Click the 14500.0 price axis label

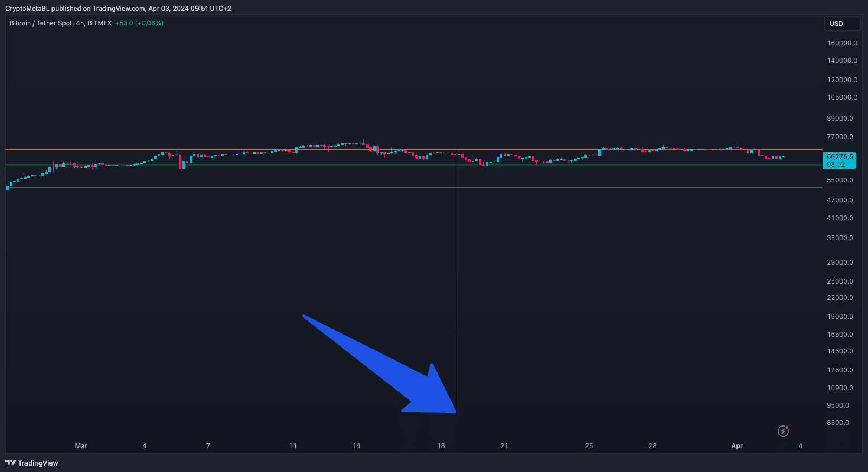(x=840, y=351)
